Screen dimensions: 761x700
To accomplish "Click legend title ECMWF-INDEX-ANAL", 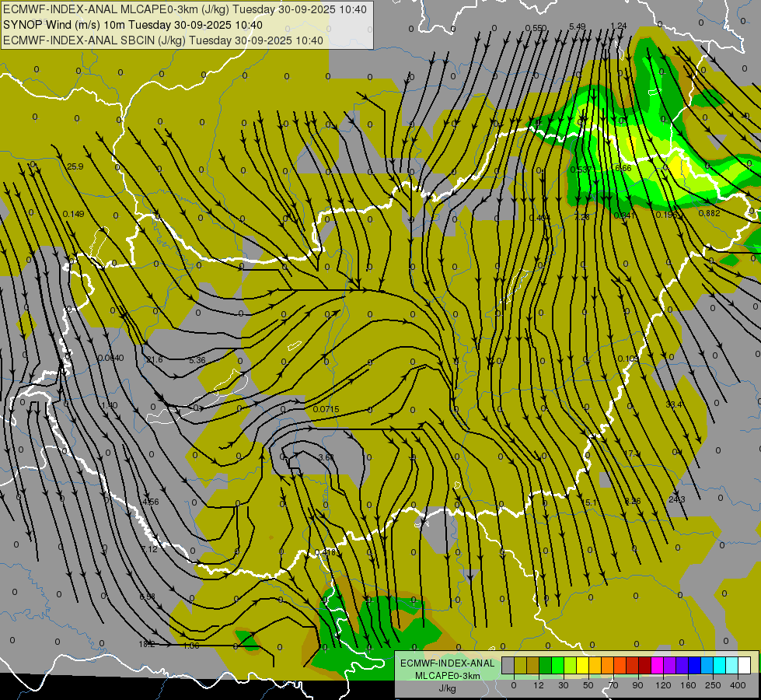I will (x=448, y=663).
